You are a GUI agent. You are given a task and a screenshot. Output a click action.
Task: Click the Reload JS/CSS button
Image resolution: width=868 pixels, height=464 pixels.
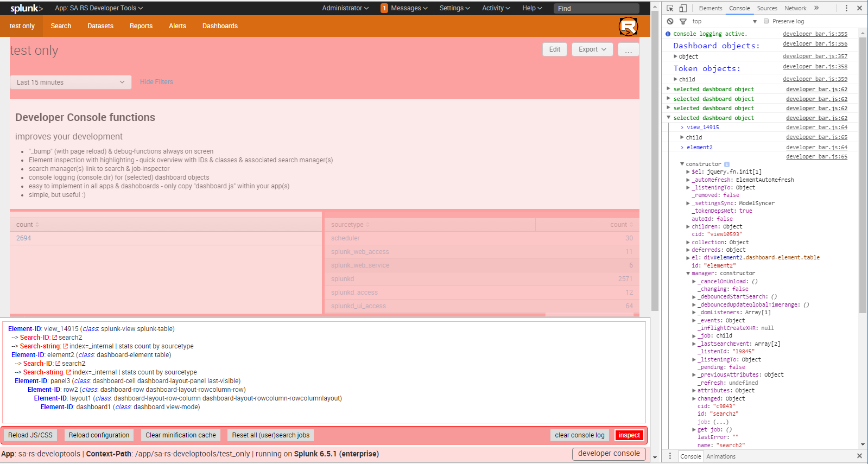30,435
